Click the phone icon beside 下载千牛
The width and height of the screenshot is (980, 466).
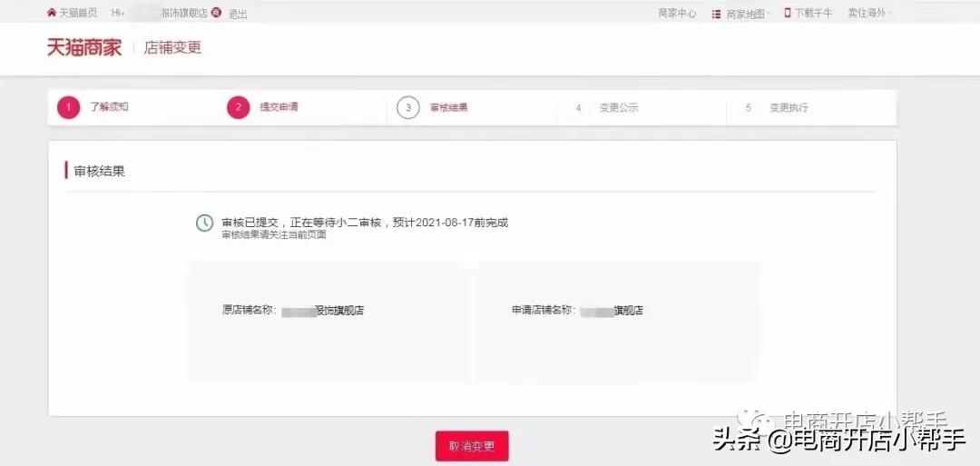(788, 13)
